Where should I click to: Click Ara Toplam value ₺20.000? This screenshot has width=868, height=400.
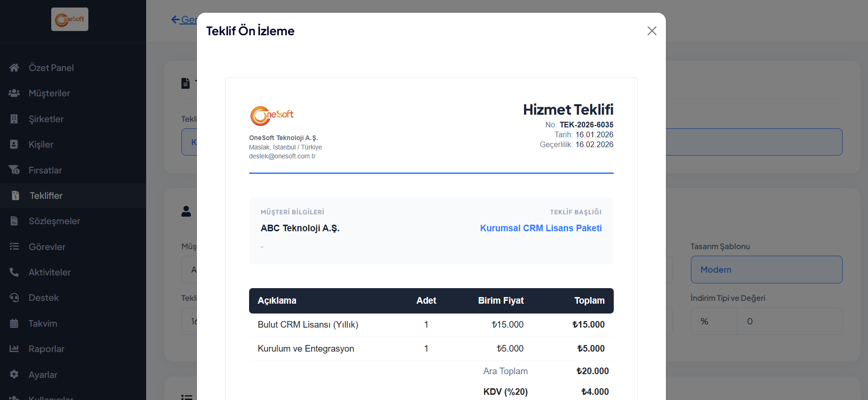tap(593, 371)
